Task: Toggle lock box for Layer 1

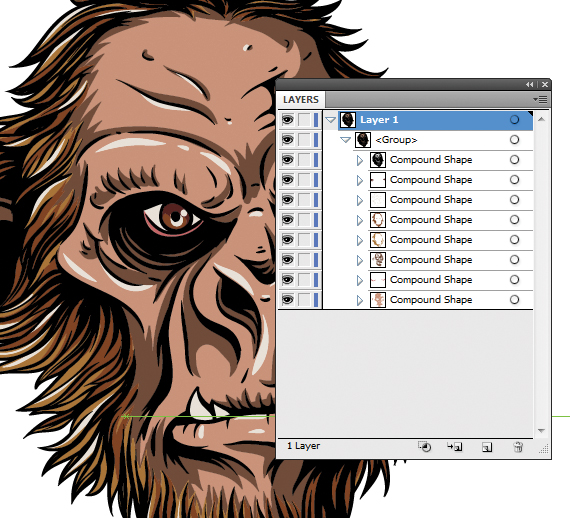Action: coord(304,120)
